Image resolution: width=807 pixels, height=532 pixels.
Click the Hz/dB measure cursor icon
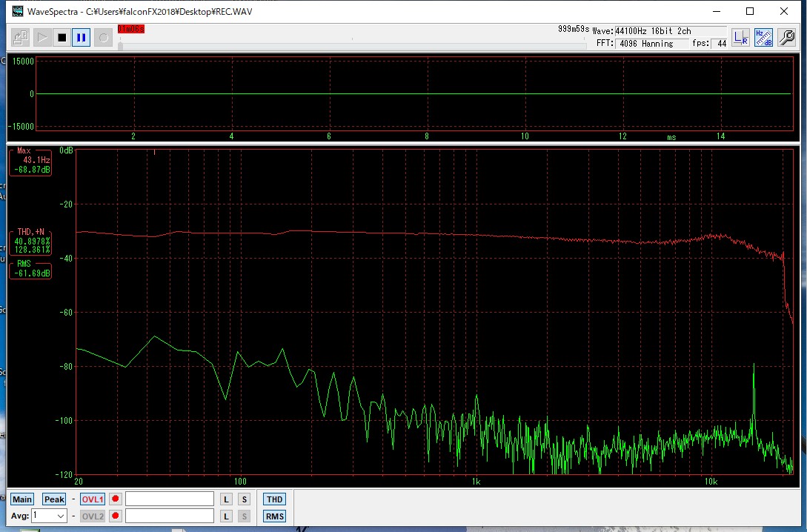tap(763, 38)
